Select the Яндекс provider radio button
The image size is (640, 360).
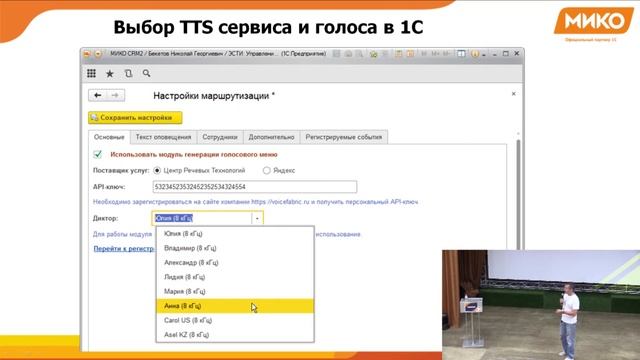tap(267, 170)
